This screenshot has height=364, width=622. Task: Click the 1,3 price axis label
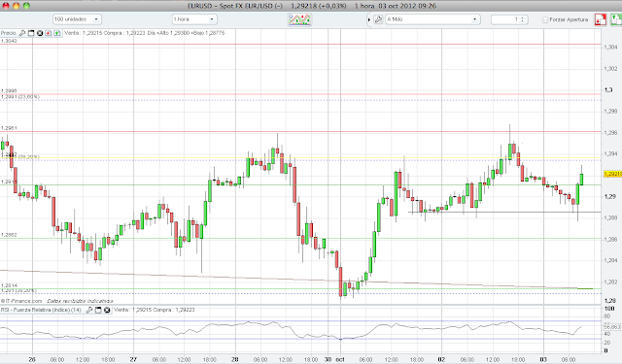tap(608, 90)
